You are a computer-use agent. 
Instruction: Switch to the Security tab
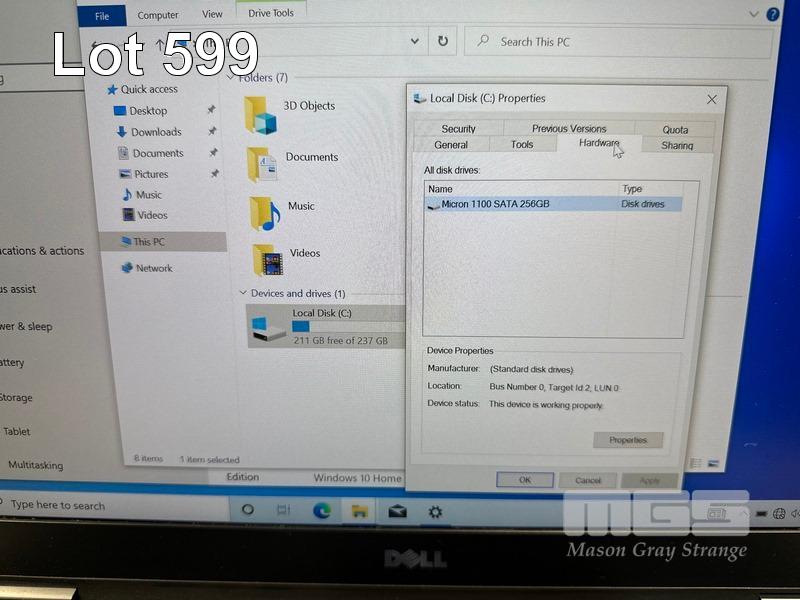pos(458,129)
